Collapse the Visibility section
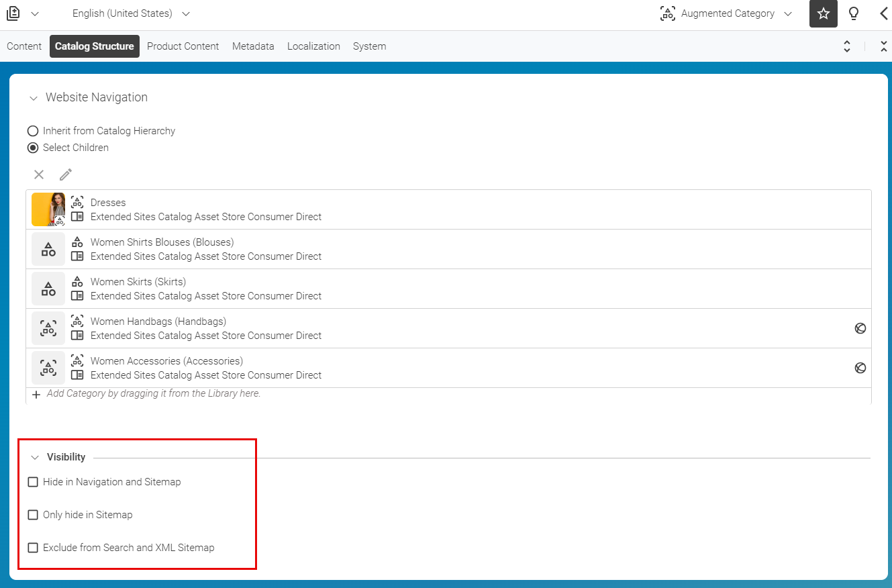The height and width of the screenshot is (588, 892). [x=36, y=458]
